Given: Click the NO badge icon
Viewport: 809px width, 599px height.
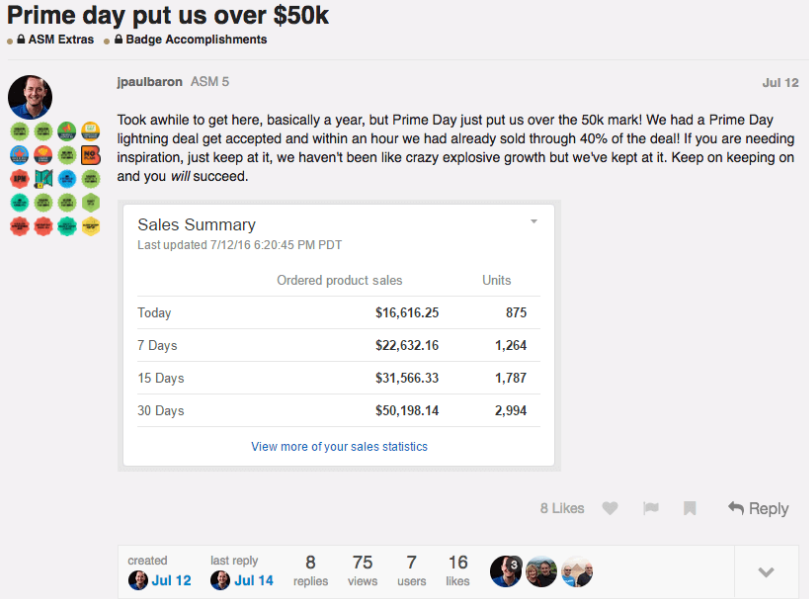Looking at the screenshot, I should tap(91, 155).
